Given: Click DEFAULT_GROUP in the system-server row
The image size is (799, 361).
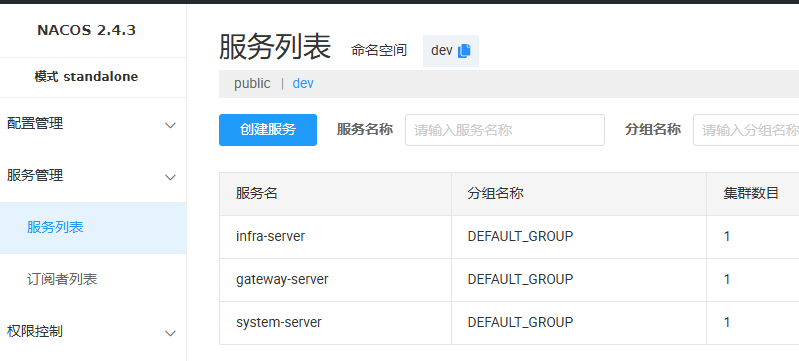Looking at the screenshot, I should click(x=520, y=322).
